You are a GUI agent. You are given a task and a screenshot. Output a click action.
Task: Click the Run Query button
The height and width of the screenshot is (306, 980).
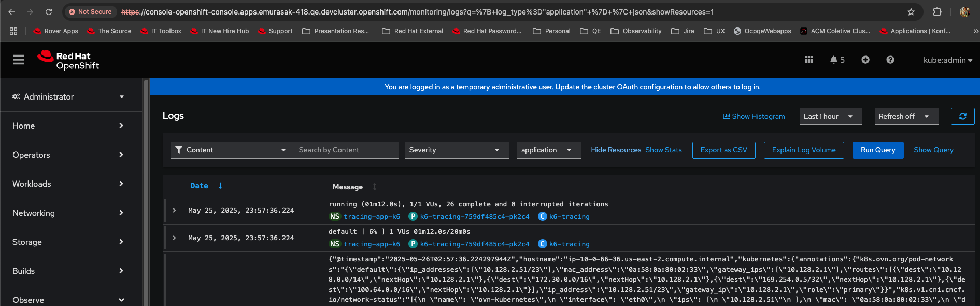point(877,150)
